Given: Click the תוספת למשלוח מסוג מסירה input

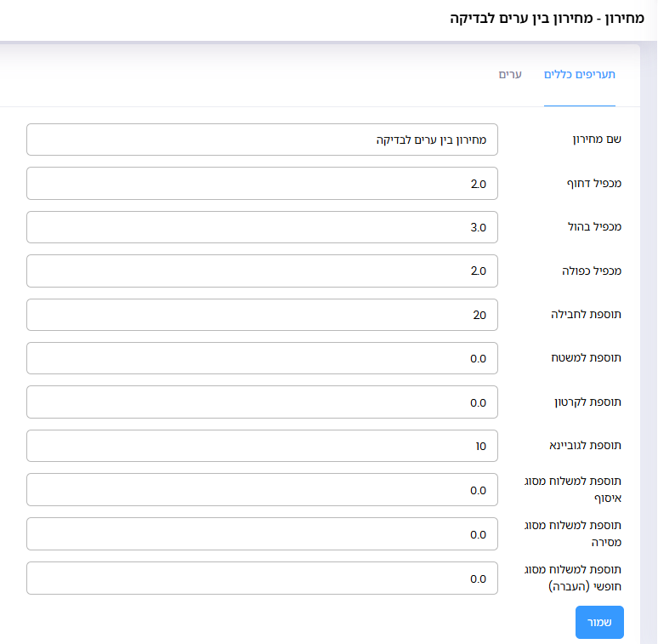Looking at the screenshot, I should point(263,534).
